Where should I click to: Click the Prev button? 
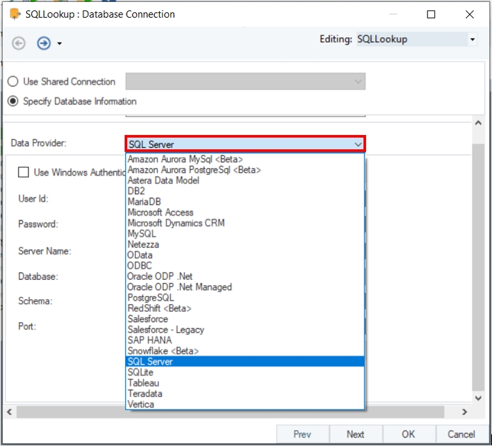(x=303, y=434)
